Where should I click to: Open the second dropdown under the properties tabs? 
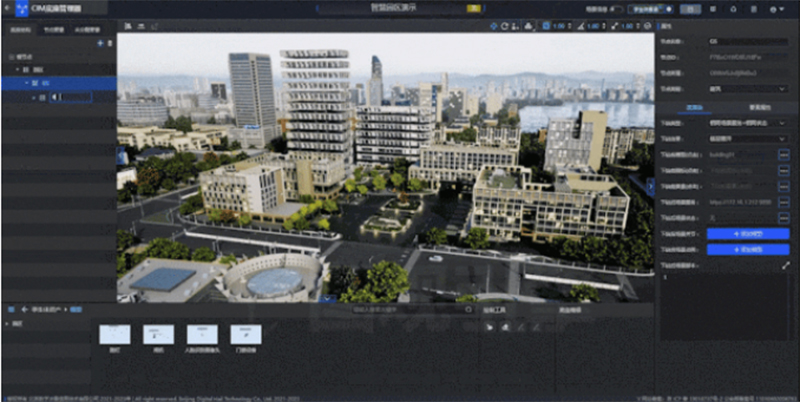click(748, 139)
